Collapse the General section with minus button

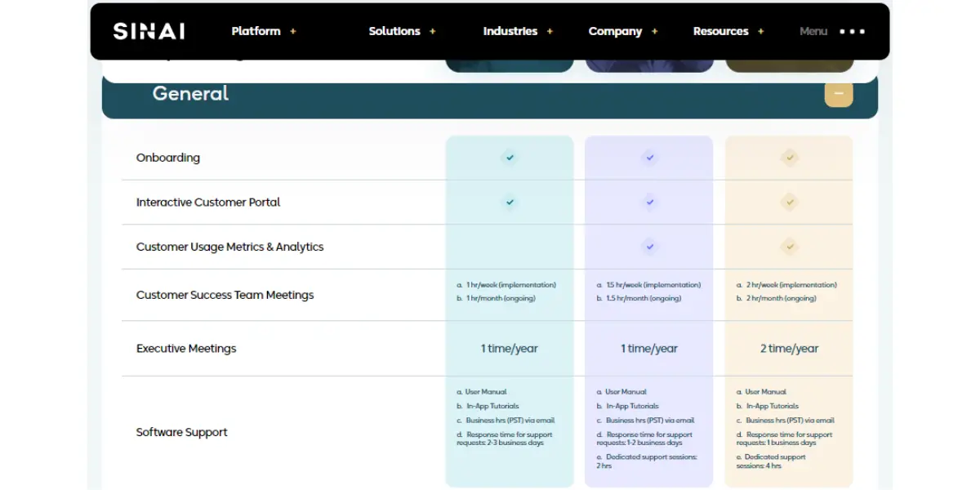click(x=839, y=93)
